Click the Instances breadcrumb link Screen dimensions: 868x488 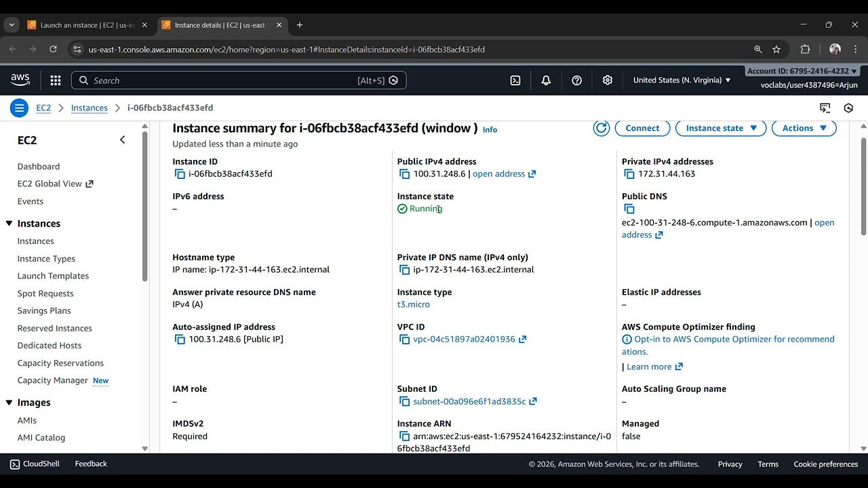(90, 108)
